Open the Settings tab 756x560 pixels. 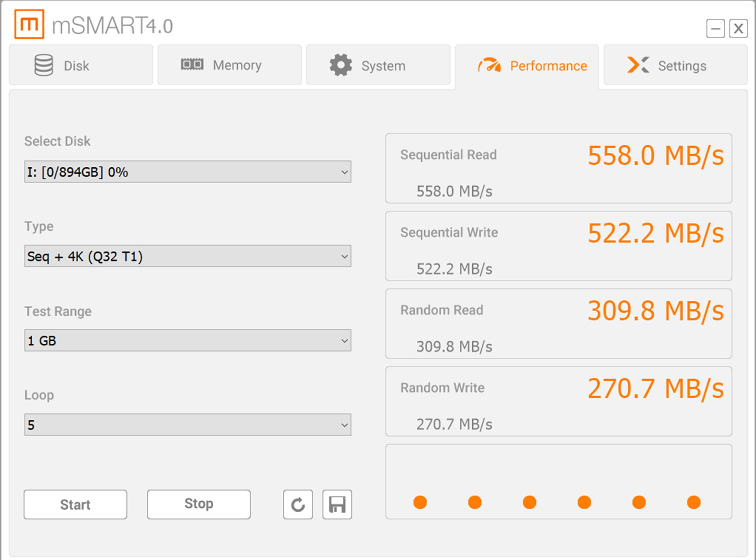tap(675, 65)
